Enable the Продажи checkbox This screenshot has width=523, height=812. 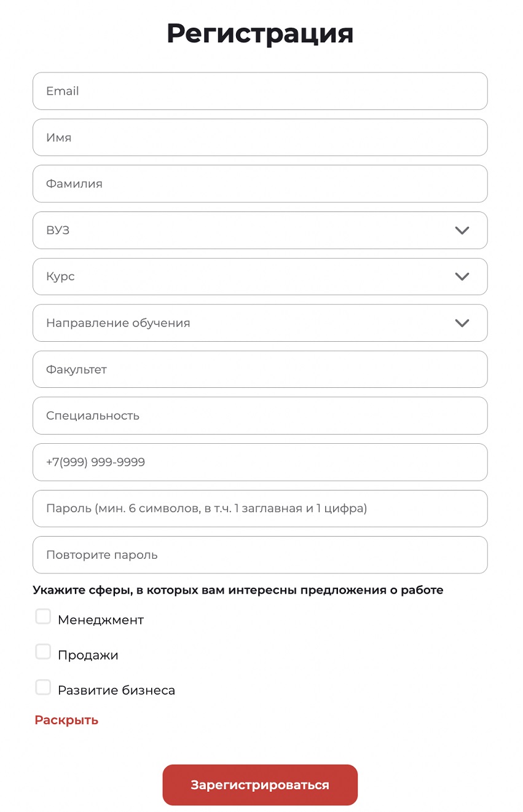(43, 652)
